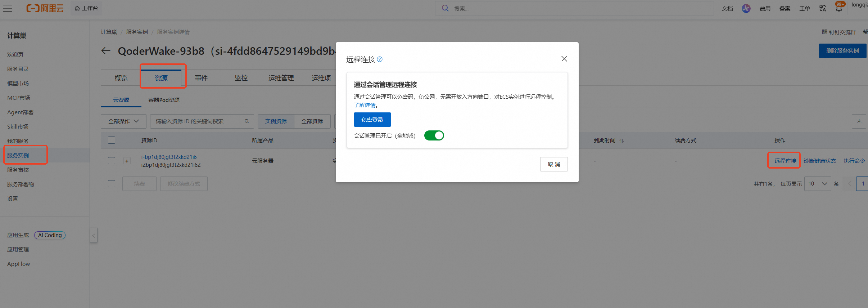
Task: Expand the row with the plus icon
Action: point(127,161)
